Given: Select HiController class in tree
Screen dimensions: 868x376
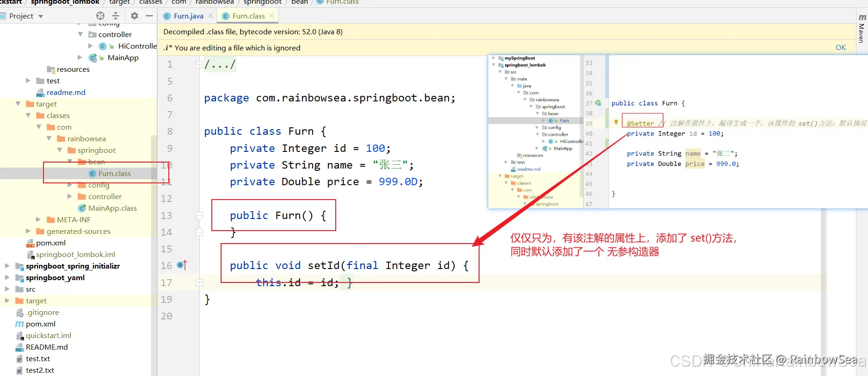Looking at the screenshot, I should (x=137, y=46).
